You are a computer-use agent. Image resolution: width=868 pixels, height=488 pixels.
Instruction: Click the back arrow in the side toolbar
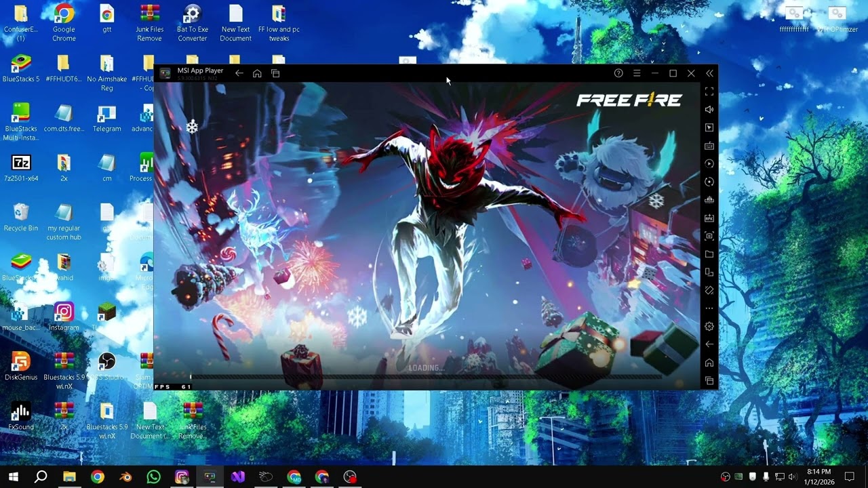(709, 344)
